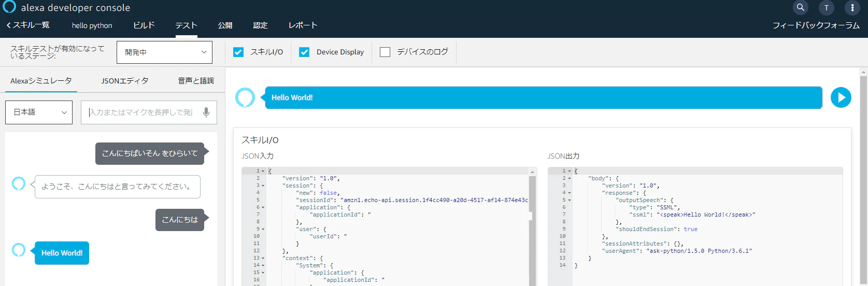Switch to 音声と語調 tab
The width and height of the screenshot is (868, 286).
[196, 81]
